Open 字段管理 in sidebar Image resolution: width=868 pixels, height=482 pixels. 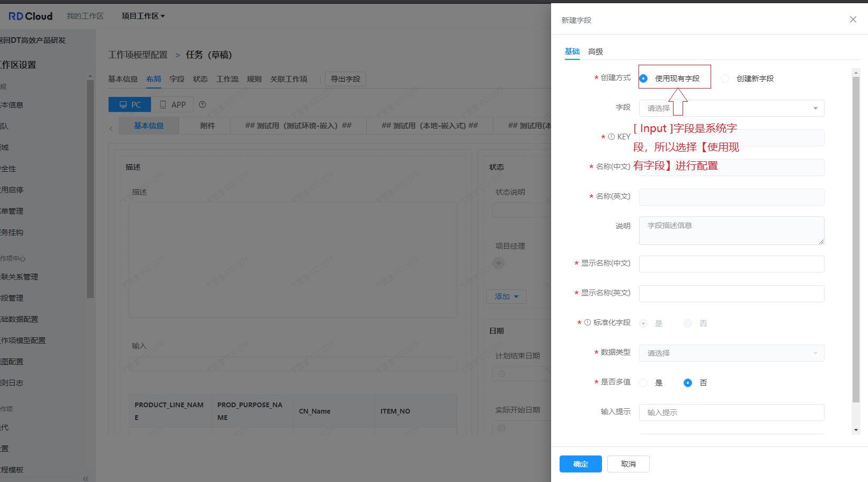12,298
